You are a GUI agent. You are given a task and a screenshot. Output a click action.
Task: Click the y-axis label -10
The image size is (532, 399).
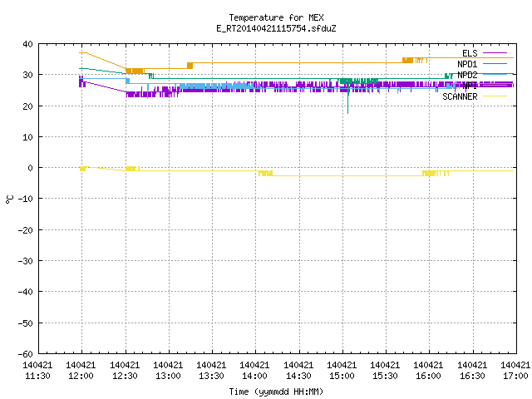[x=25, y=199]
